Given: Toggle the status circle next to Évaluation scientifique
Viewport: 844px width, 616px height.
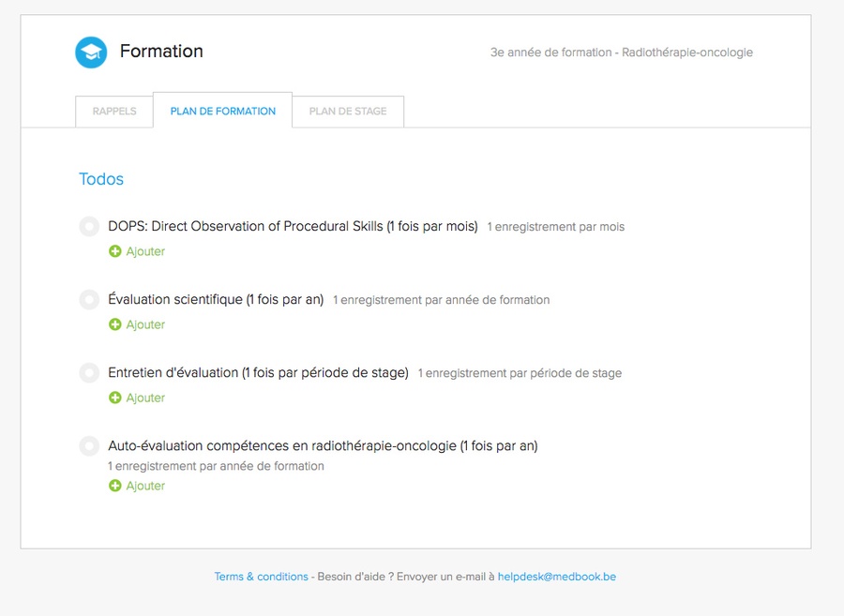Looking at the screenshot, I should pos(89,300).
